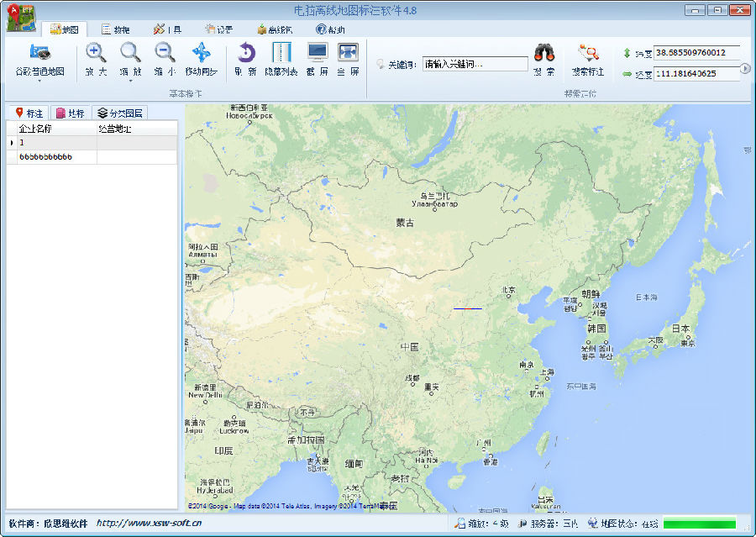
Task: Click the 缅甸 country label on map
Action: (x=354, y=464)
